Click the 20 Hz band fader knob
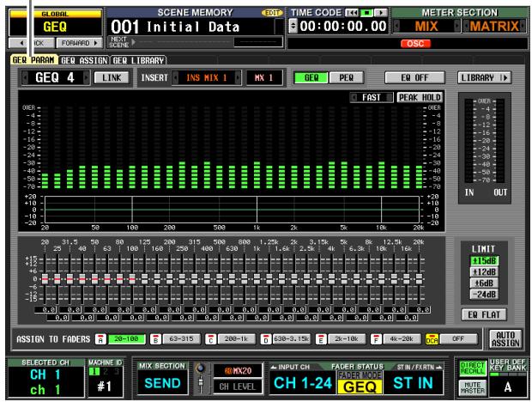Viewport: 532px width, 402px height. 45,279
